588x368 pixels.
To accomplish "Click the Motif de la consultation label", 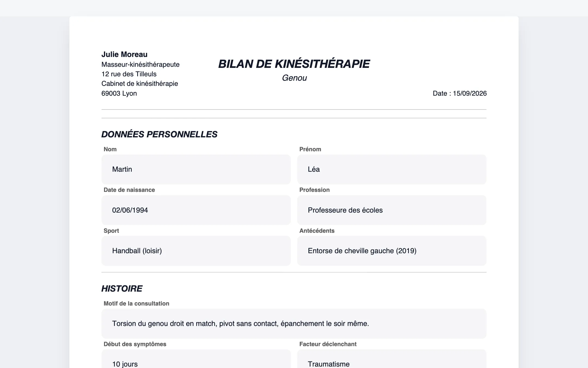I will click(136, 304).
